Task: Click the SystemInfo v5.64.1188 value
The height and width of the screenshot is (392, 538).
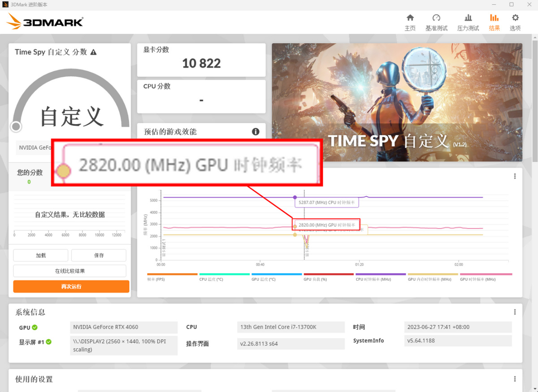Action: coord(458,340)
